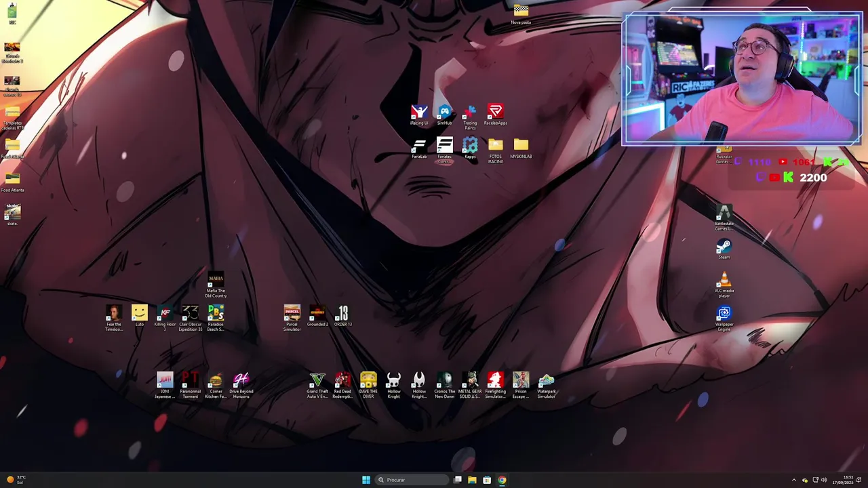The width and height of the screenshot is (868, 488).
Task: Open the iRacing UI shortcut
Action: [x=419, y=115]
